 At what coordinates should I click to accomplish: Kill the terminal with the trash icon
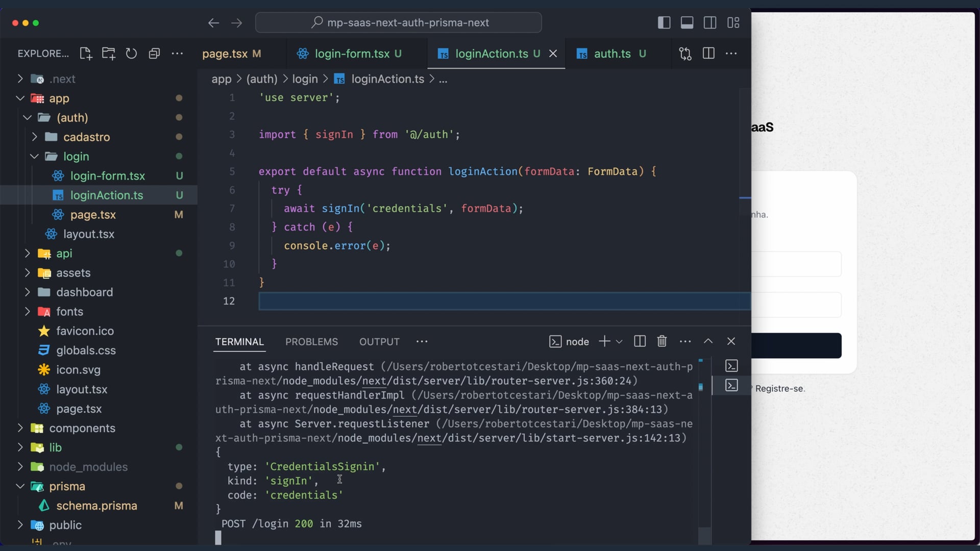tap(662, 341)
